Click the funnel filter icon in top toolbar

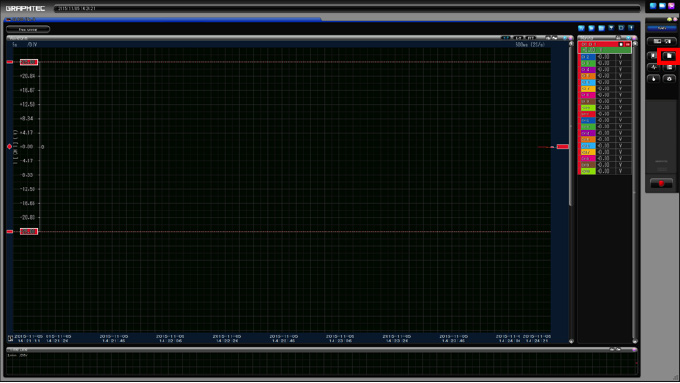point(611,28)
